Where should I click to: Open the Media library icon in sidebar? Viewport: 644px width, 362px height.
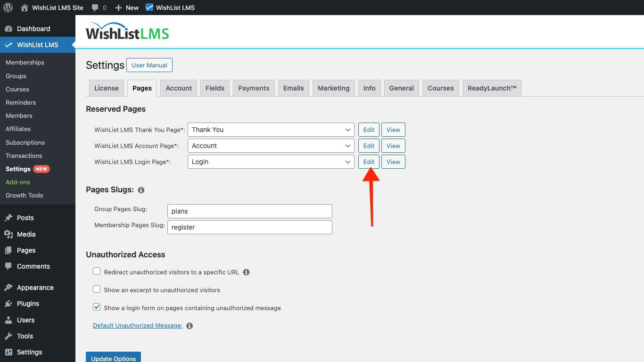9,234
